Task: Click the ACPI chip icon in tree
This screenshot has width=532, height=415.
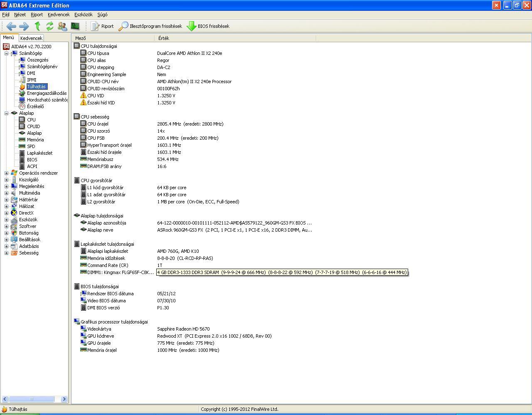Action: point(22,166)
